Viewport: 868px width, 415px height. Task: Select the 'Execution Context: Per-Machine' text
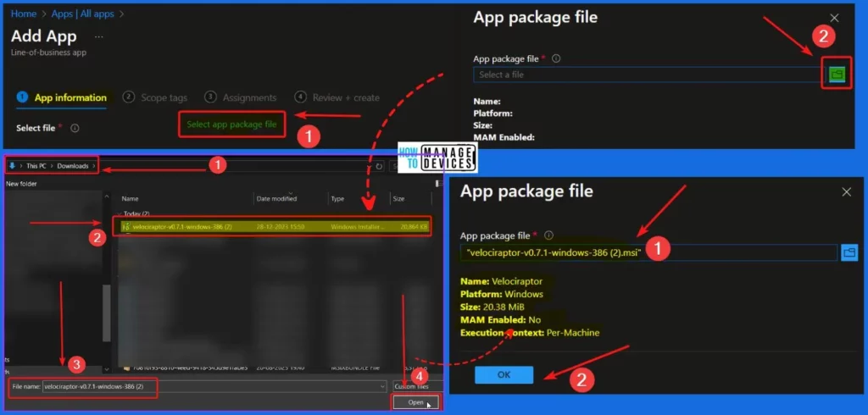click(x=530, y=333)
